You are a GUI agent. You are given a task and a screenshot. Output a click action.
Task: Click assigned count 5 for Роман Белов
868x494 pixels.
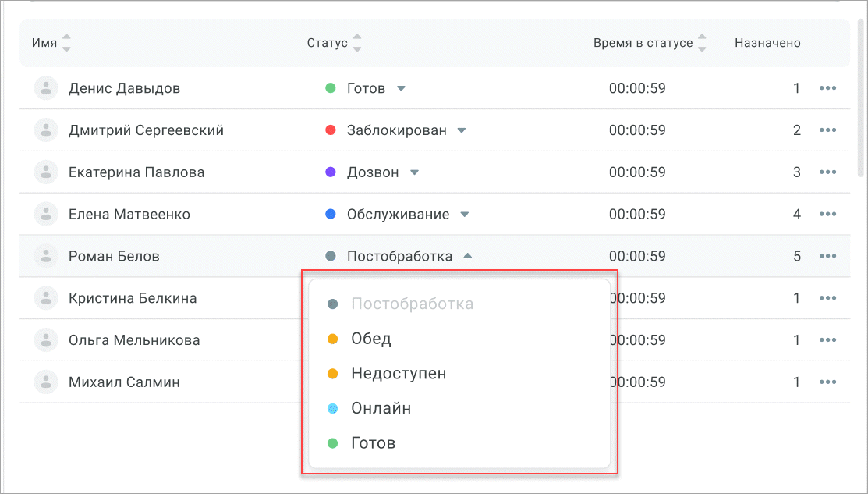coord(796,256)
